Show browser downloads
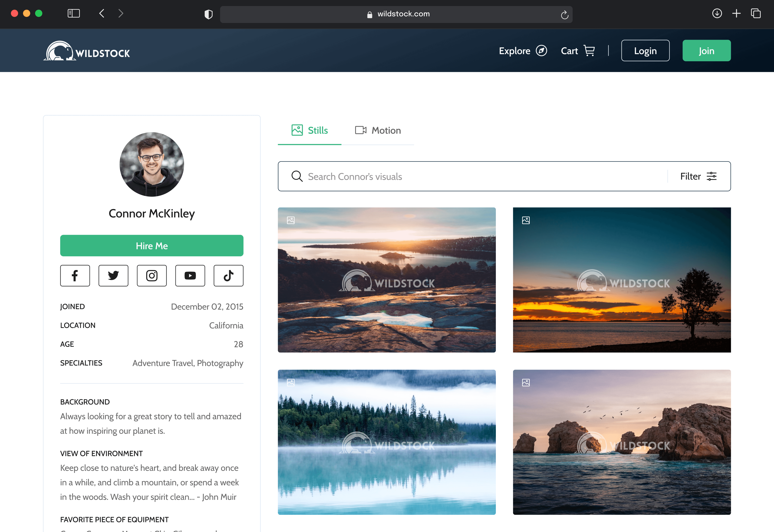Image resolution: width=774 pixels, height=532 pixels. click(717, 14)
